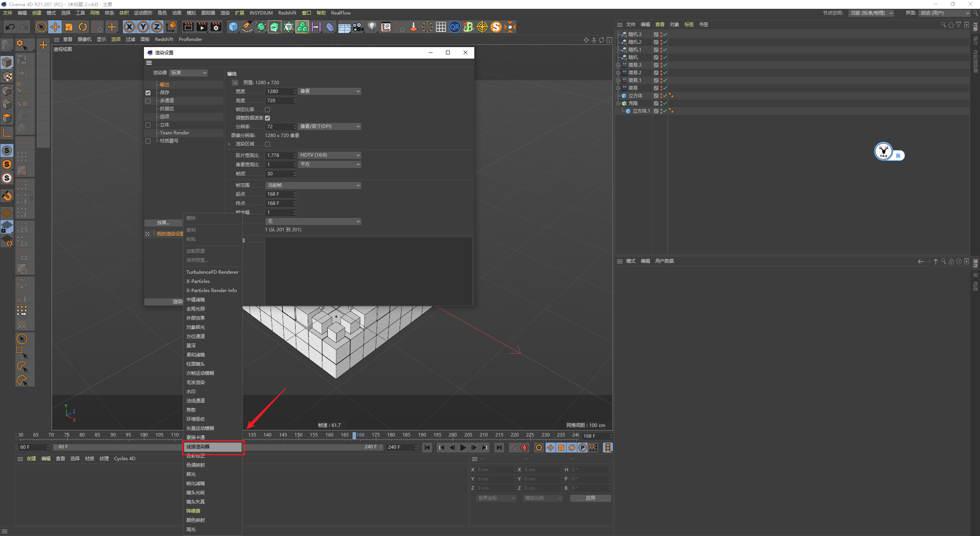
Task: Click the 效果... button
Action: click(163, 223)
